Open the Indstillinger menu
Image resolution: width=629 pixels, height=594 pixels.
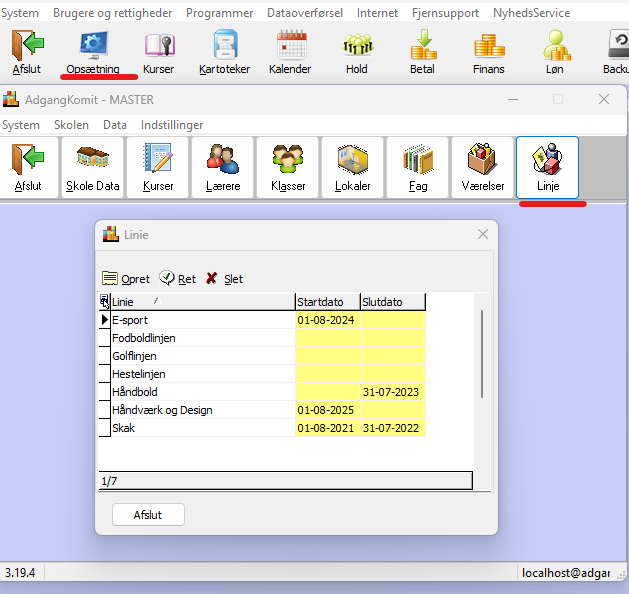(172, 125)
